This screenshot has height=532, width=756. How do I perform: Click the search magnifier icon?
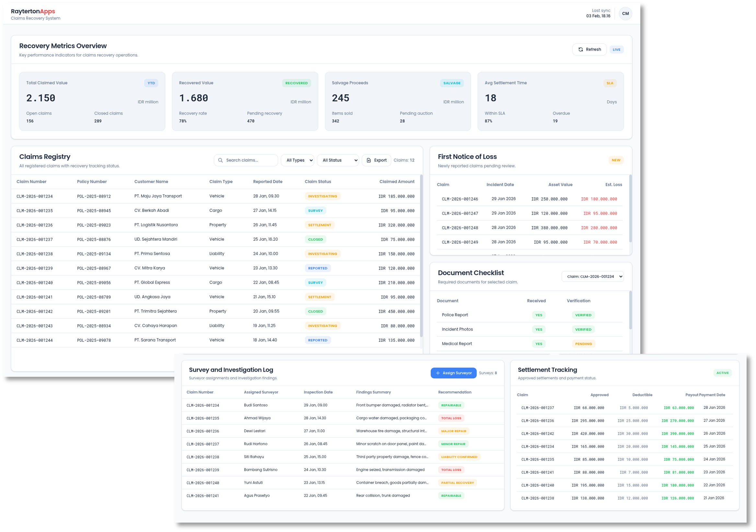click(x=220, y=160)
